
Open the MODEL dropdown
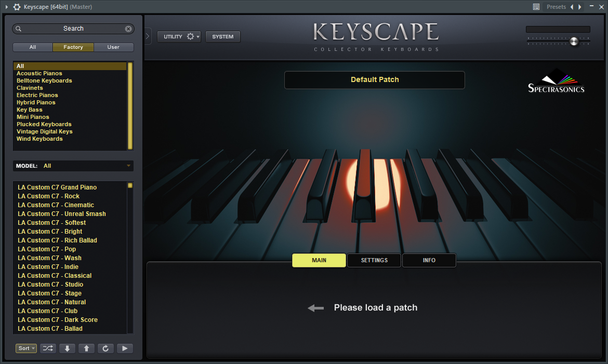tap(73, 166)
